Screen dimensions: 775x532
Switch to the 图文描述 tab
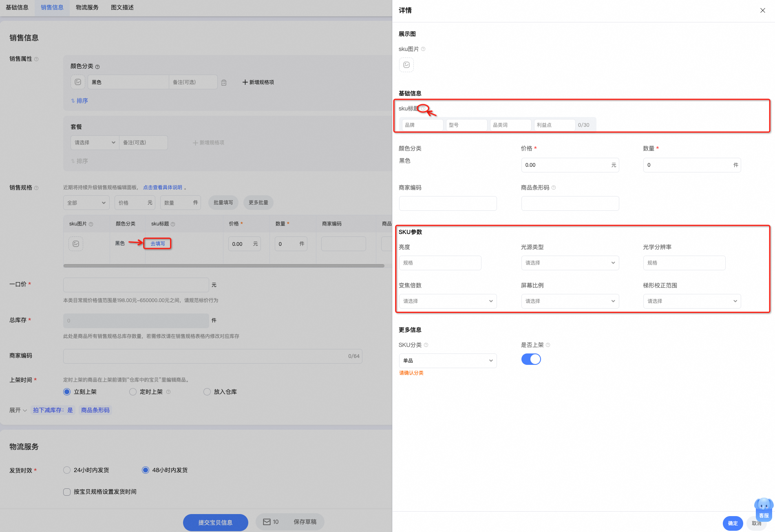[122, 7]
